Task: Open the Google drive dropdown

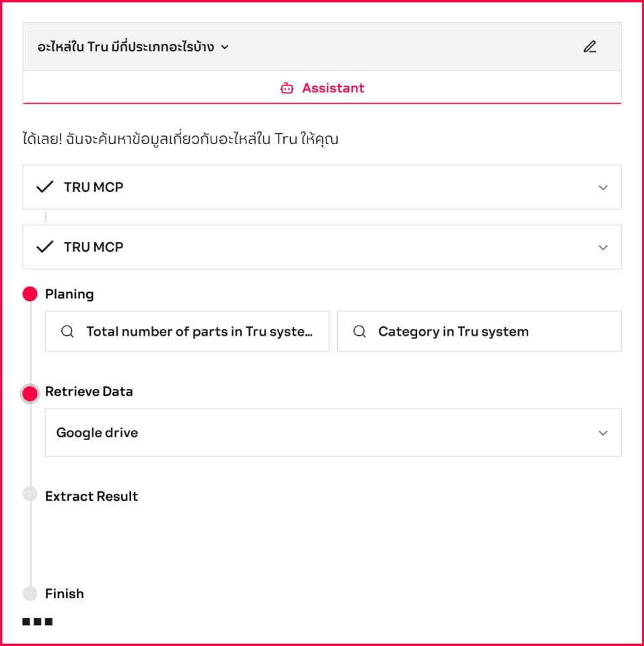Action: point(602,433)
